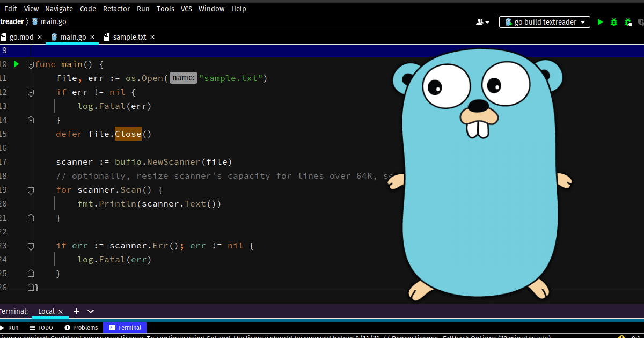
Task: Open the Problems tool window
Action: pyautogui.click(x=81, y=328)
